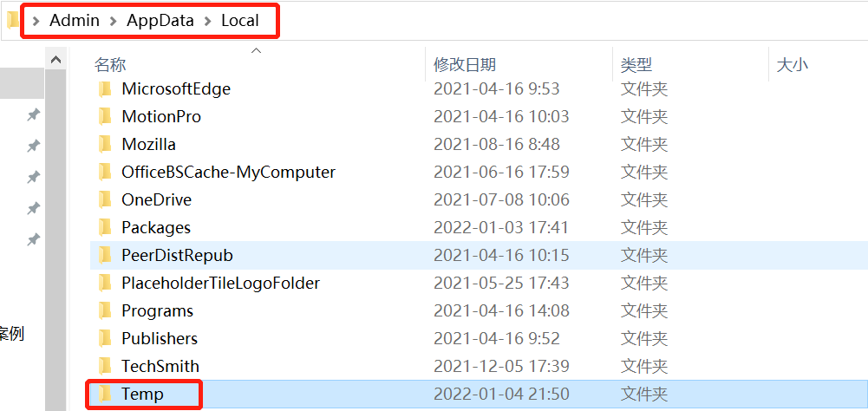This screenshot has height=411, width=868.
Task: Expand the chevron before AppData breadcrumb
Action: 114,21
